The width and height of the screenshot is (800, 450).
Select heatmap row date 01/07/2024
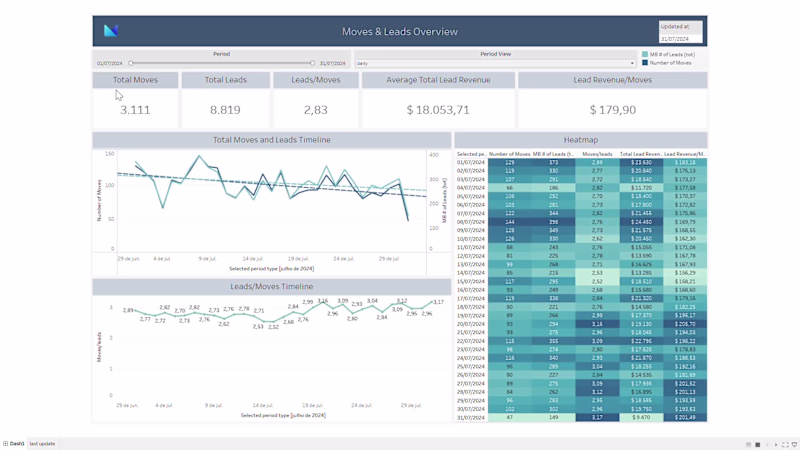point(471,163)
